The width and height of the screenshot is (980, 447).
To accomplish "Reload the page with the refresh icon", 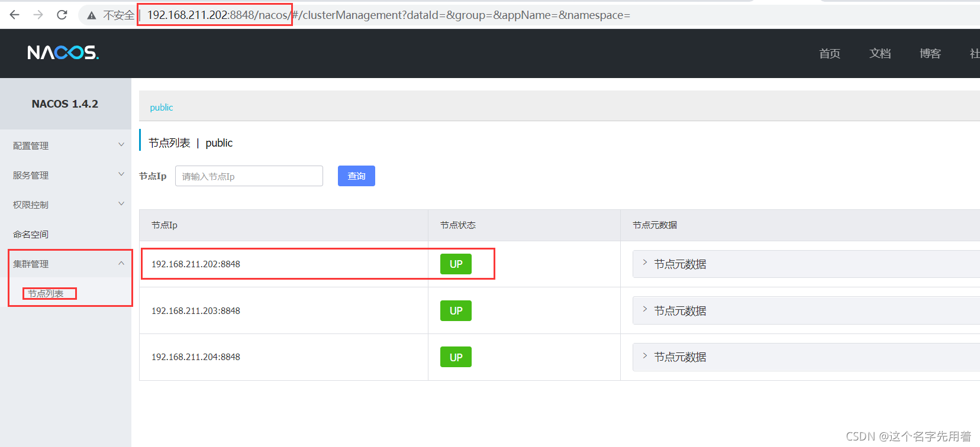I will tap(62, 15).
